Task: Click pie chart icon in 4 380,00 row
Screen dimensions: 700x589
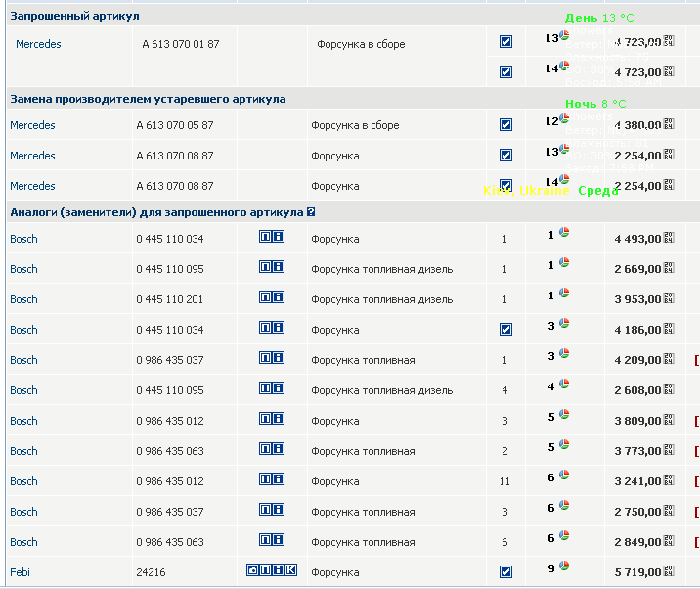Action: click(564, 119)
